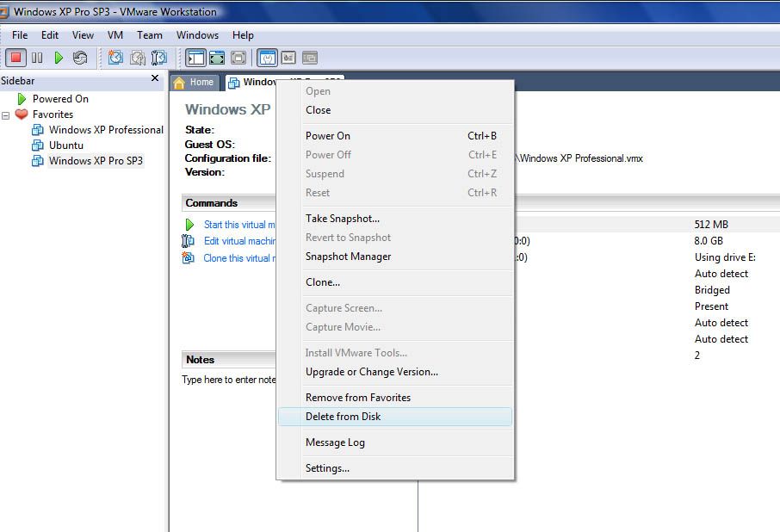Click the Suspend (pause) toolbar icon
Screen dimensions: 780x532
37,58
